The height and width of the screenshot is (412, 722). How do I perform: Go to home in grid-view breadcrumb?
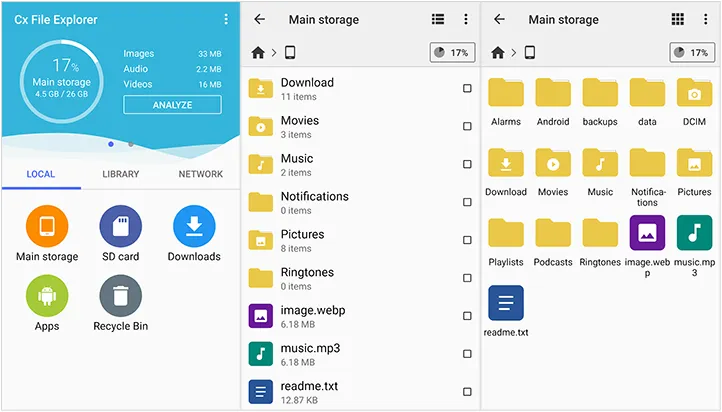click(498, 52)
